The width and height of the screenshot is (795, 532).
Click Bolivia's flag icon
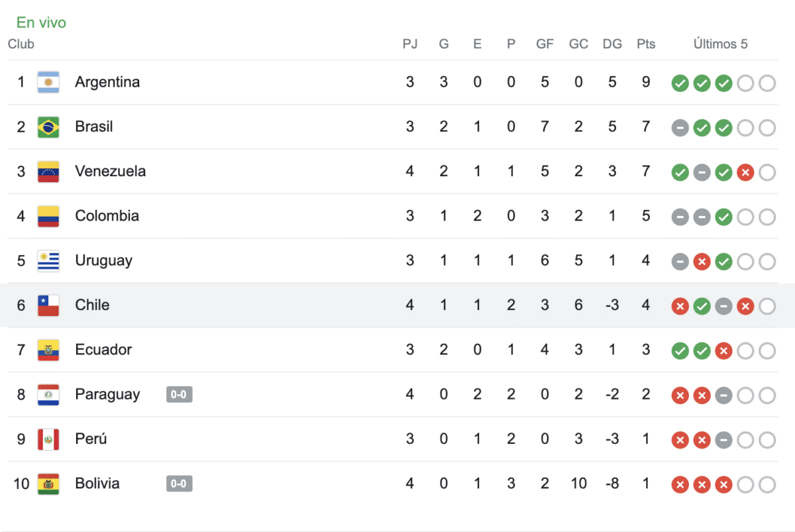48,484
